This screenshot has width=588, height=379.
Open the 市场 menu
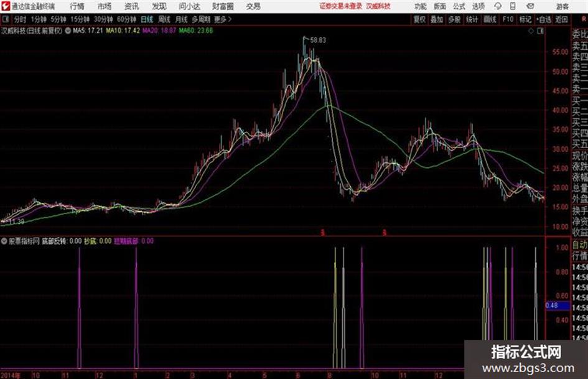coord(105,6)
